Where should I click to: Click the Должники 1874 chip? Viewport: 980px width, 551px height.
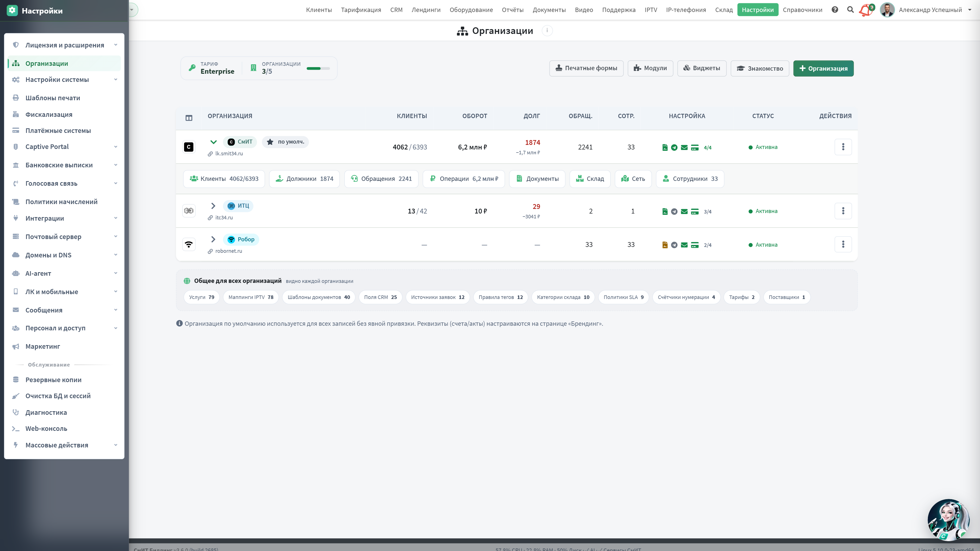304,179
